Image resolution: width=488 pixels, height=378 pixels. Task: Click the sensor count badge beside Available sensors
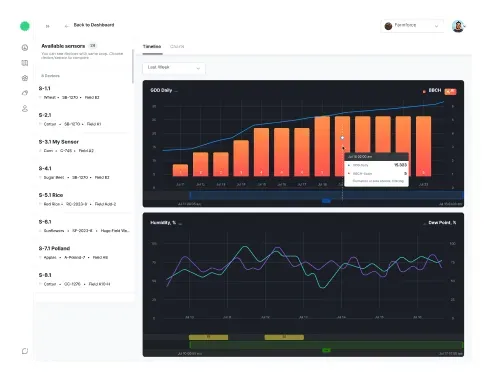click(93, 46)
